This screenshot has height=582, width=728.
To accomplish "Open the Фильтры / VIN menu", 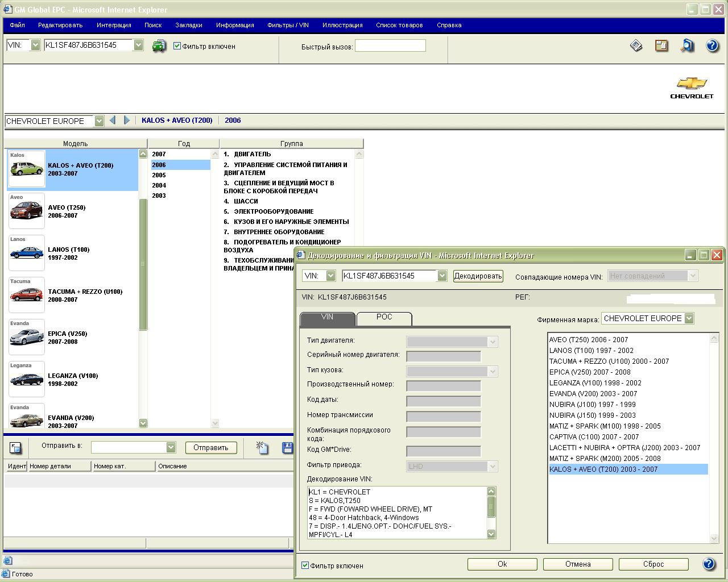I will pyautogui.click(x=288, y=25).
